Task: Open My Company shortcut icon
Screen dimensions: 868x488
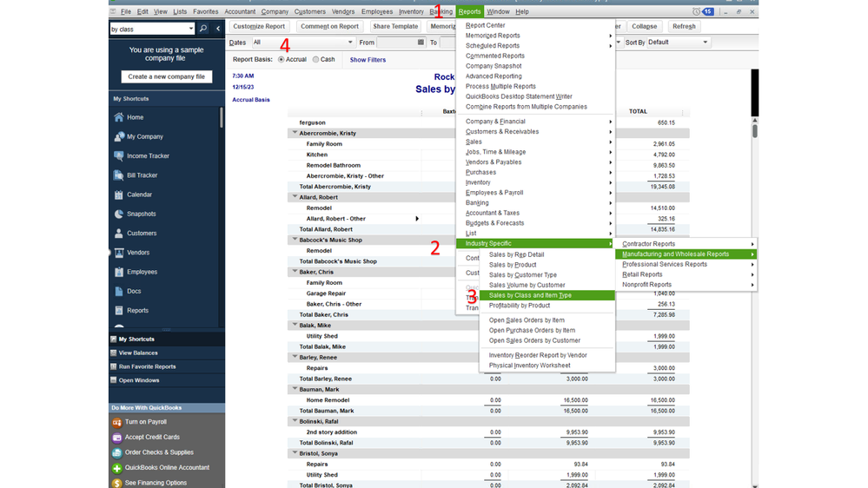Action: [x=118, y=136]
